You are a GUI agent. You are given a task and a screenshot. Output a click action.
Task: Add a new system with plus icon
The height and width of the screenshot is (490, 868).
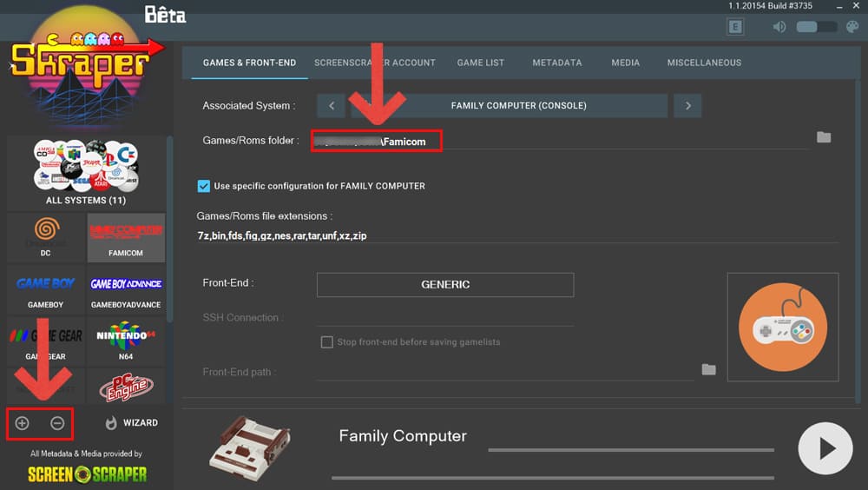pos(23,423)
